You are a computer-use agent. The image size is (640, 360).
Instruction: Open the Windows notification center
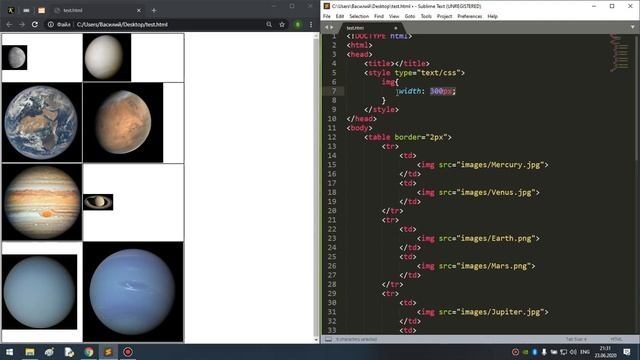pyautogui.click(x=627, y=352)
